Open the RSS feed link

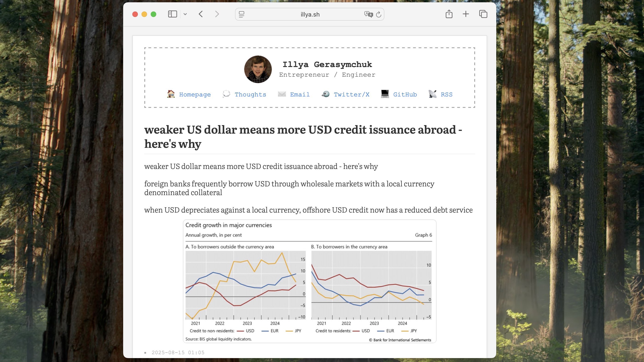[x=446, y=94]
